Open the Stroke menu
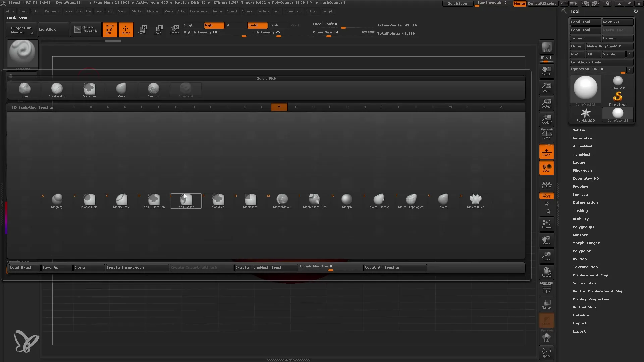644x362 pixels. (x=247, y=11)
